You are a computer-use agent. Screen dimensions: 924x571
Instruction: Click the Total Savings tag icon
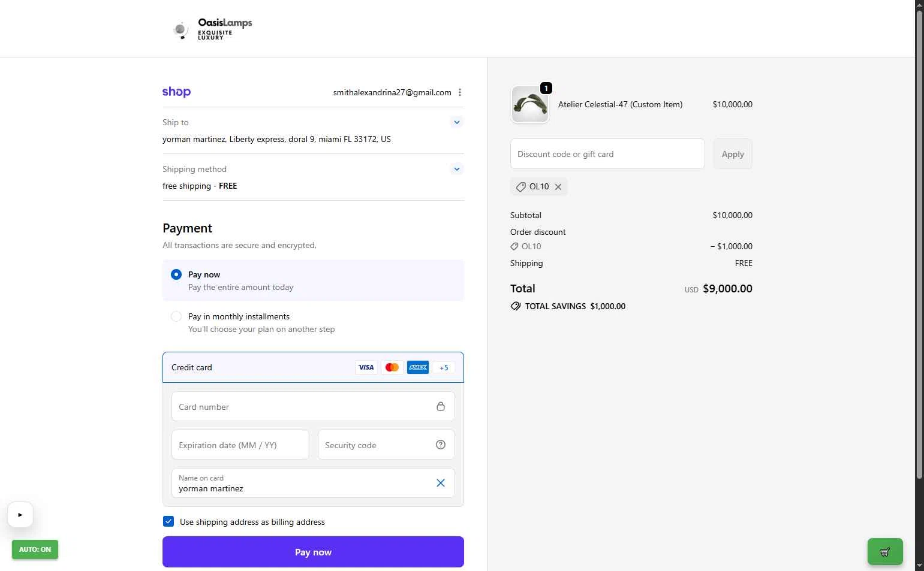(x=516, y=306)
